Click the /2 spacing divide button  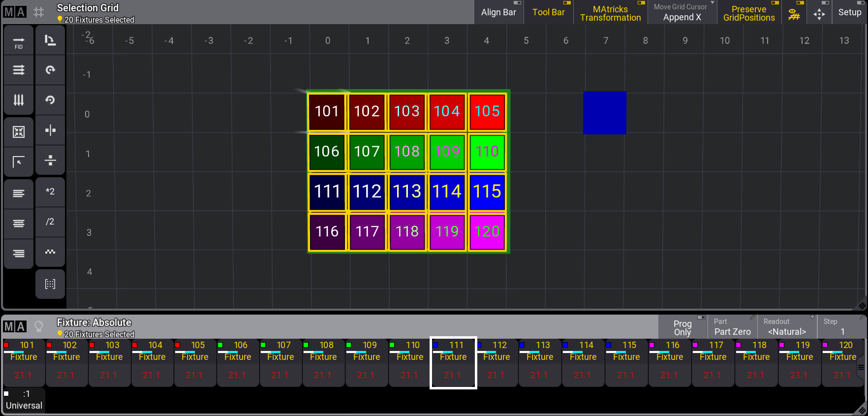click(50, 222)
